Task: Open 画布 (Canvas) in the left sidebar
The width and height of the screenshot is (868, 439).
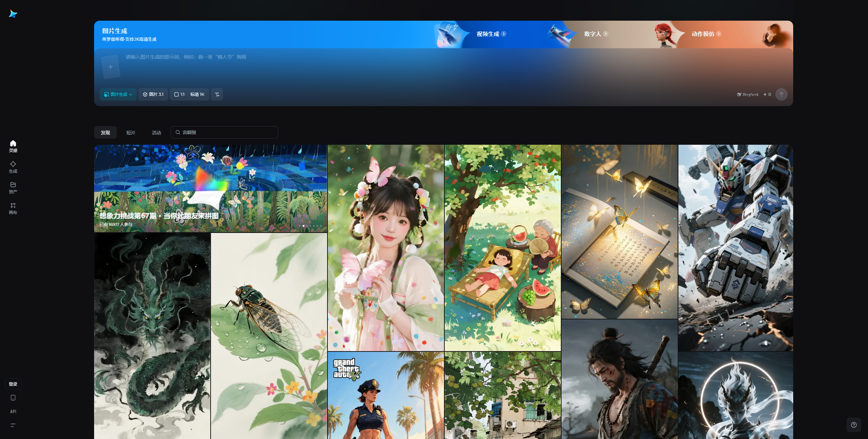Action: click(13, 208)
